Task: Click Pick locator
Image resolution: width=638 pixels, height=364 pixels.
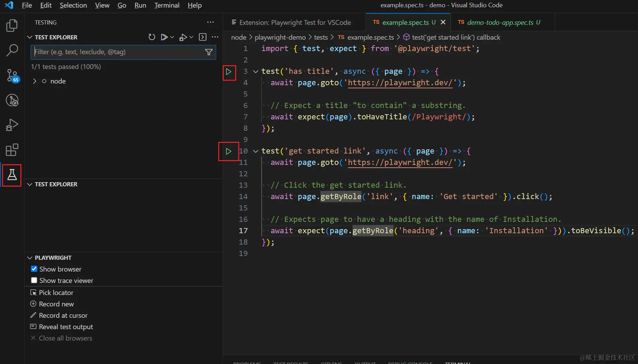Action: click(56, 293)
